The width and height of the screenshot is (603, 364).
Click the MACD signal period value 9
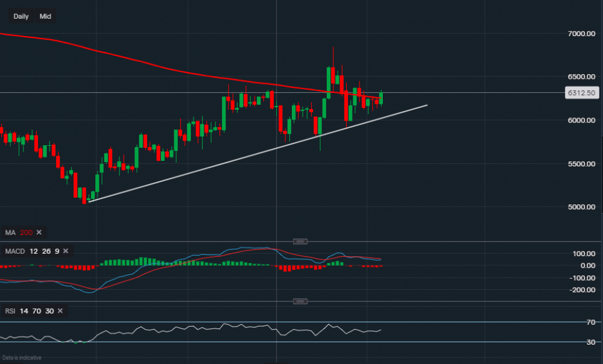tap(57, 251)
